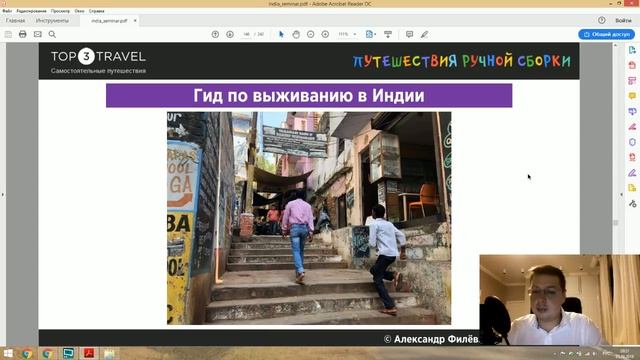Open the Окно menu
Viewport: 640px width, 360px height.
(x=80, y=11)
